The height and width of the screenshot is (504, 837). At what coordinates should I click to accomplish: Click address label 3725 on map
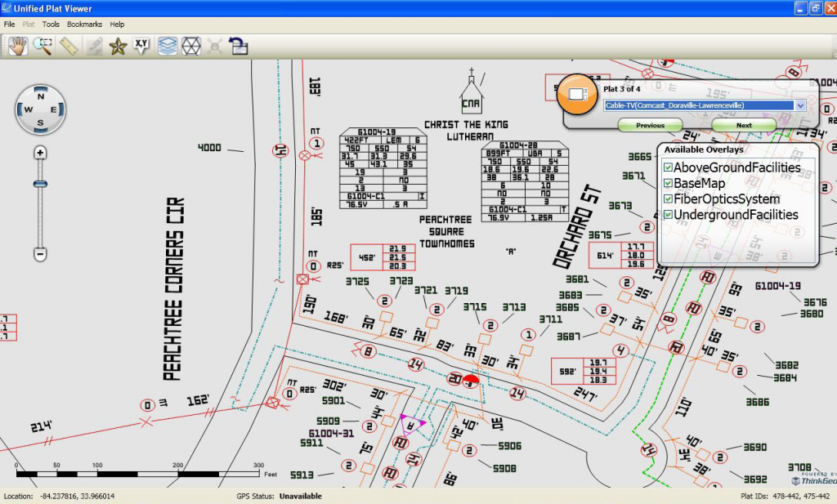tap(357, 281)
